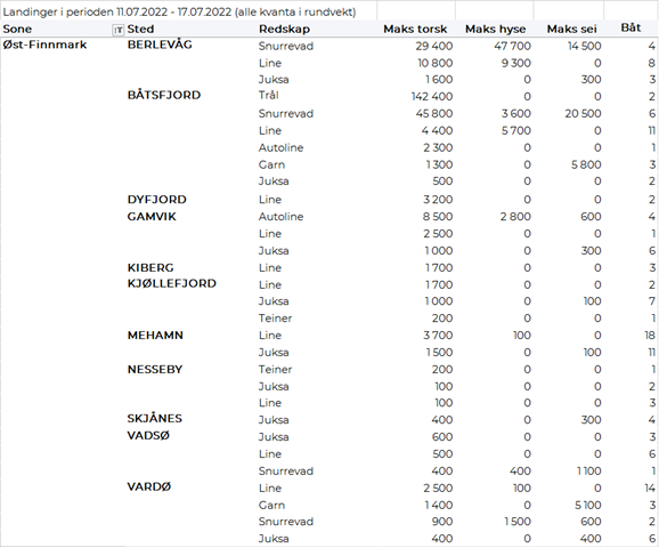This screenshot has width=659, height=547.
Task: Click the BÅTSFJORD row label
Action: 164,96
